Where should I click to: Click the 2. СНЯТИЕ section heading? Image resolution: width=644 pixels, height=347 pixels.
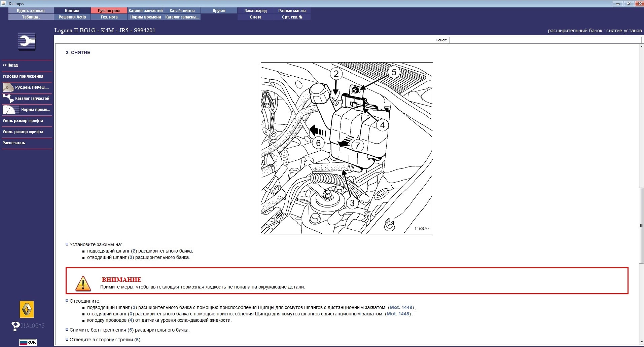click(x=78, y=52)
